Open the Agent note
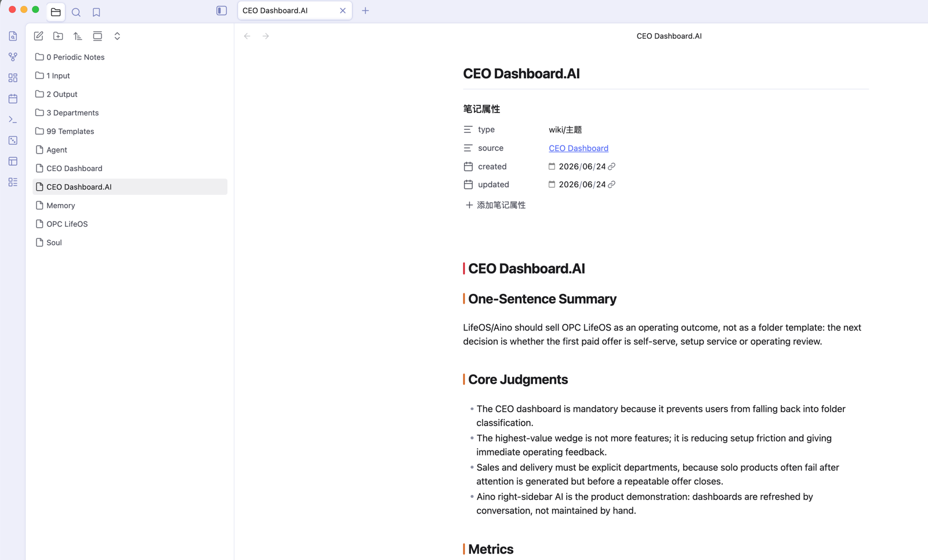This screenshot has width=928, height=560. 130,150
